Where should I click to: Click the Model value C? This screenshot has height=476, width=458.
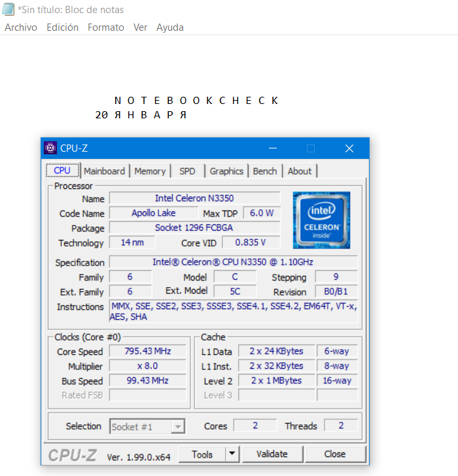(x=235, y=277)
